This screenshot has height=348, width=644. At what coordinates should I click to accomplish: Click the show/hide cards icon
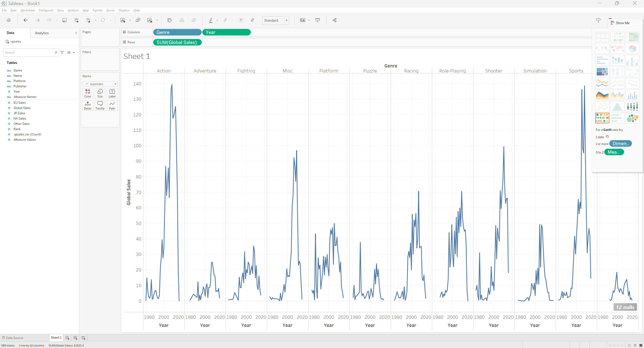(x=303, y=20)
